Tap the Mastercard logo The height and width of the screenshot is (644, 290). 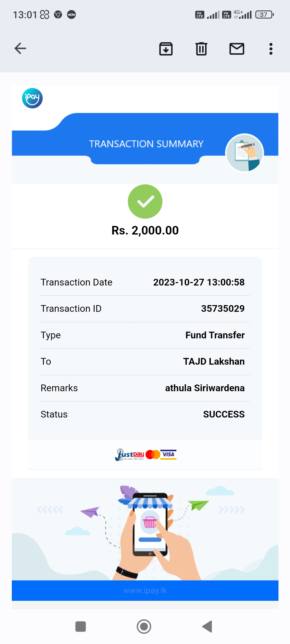click(153, 454)
